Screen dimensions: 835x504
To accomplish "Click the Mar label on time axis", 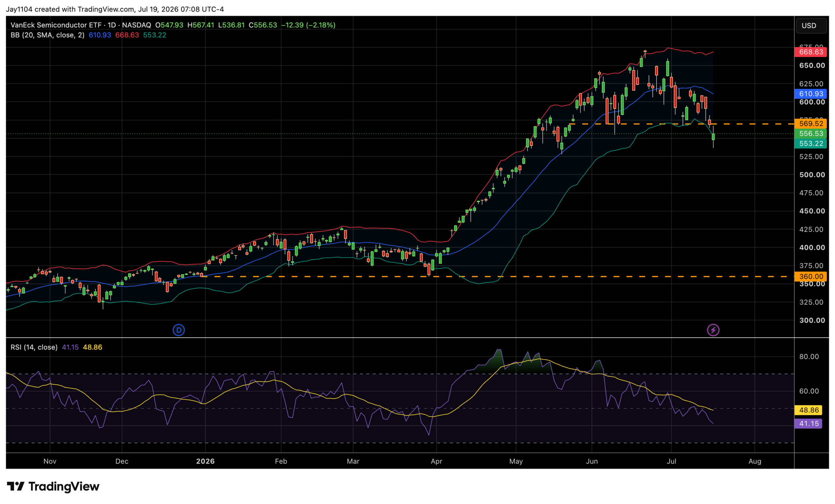I will [353, 461].
